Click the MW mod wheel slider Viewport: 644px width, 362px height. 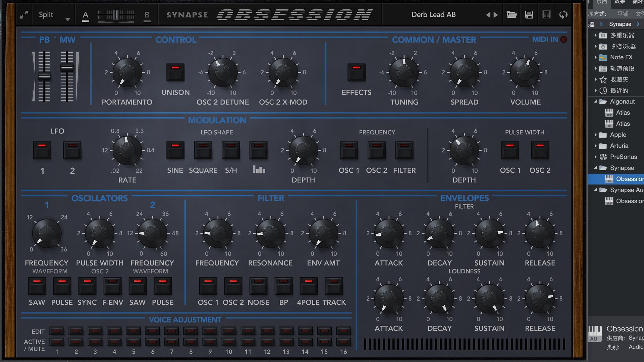(x=67, y=68)
